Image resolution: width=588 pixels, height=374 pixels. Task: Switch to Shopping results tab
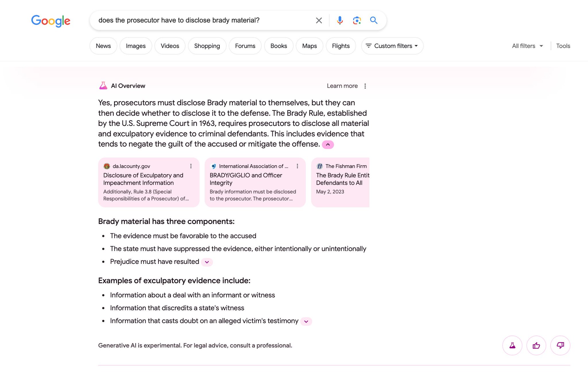click(207, 46)
